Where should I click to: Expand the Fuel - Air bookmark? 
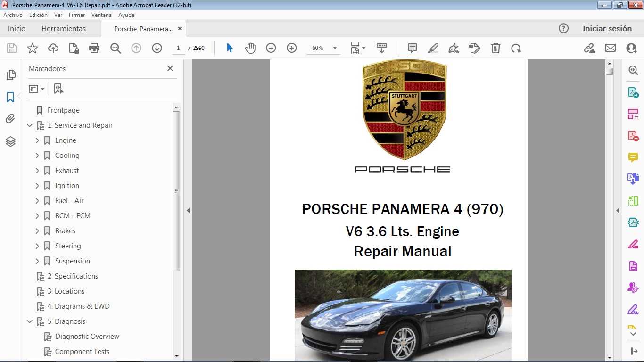[37, 201]
